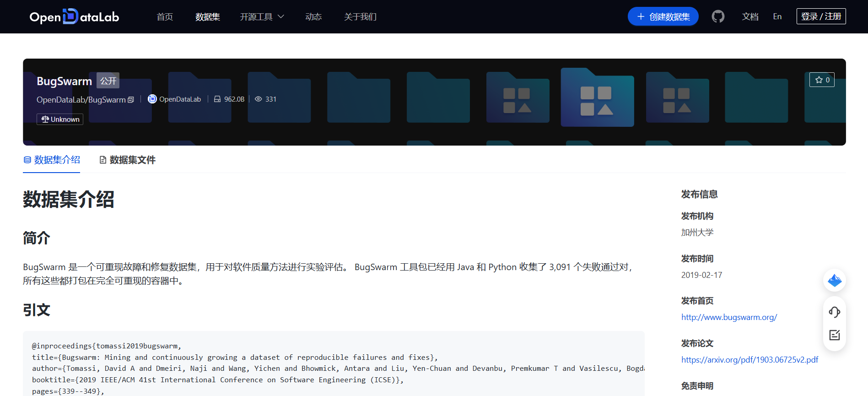
Task: Click the 创建数据集 button
Action: point(663,16)
